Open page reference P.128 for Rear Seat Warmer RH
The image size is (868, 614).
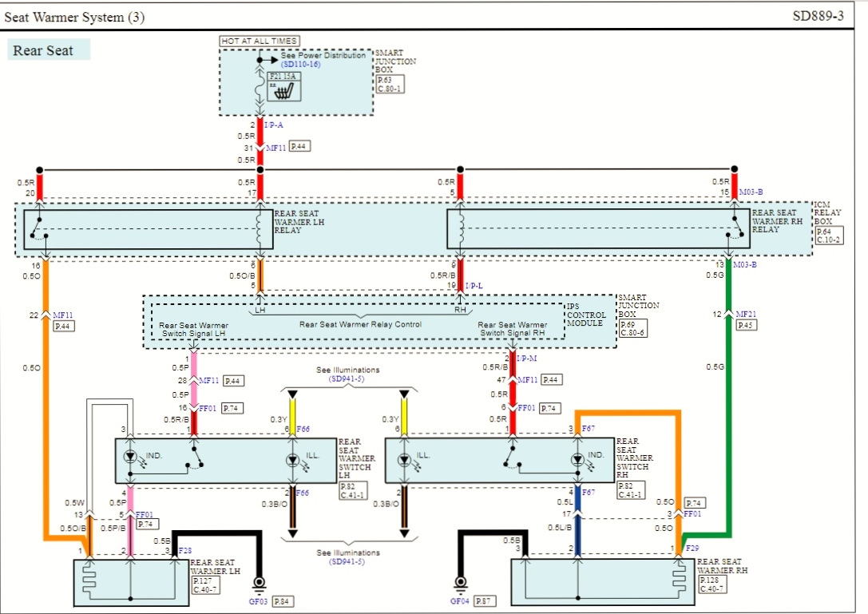click(709, 580)
